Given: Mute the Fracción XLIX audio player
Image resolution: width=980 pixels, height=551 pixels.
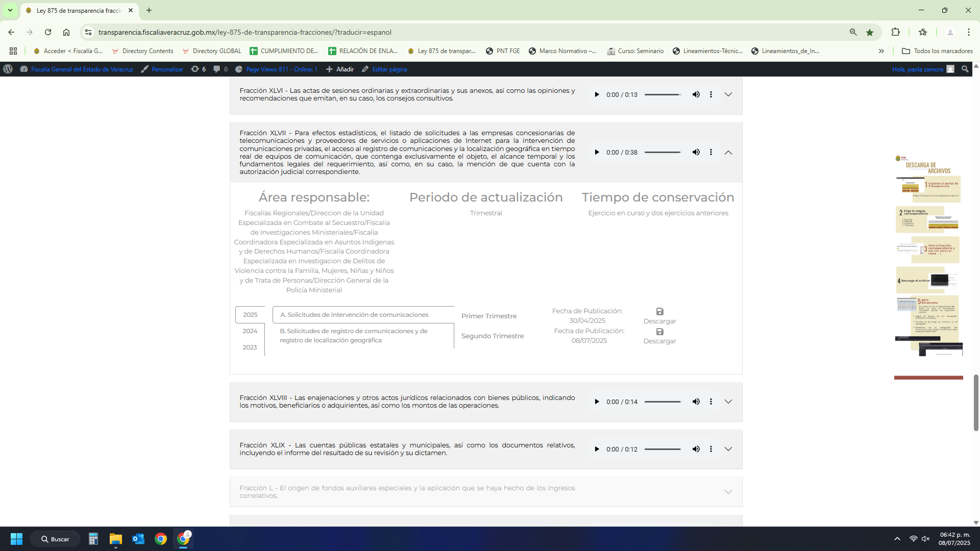Looking at the screenshot, I should click(x=696, y=449).
